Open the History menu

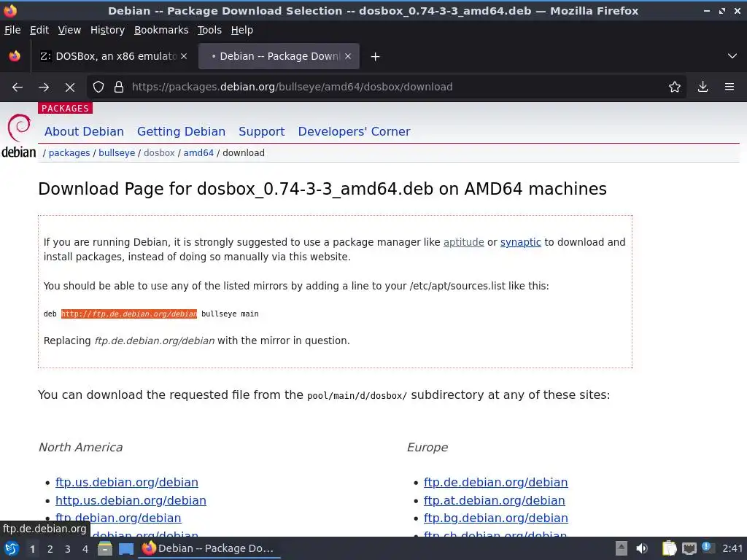(x=108, y=30)
